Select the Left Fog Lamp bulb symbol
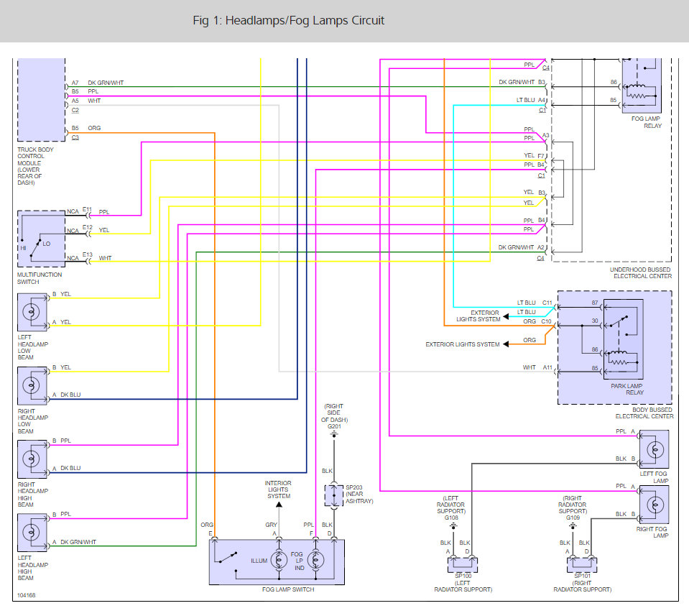Image resolution: width=689 pixels, height=616 pixels. click(655, 449)
